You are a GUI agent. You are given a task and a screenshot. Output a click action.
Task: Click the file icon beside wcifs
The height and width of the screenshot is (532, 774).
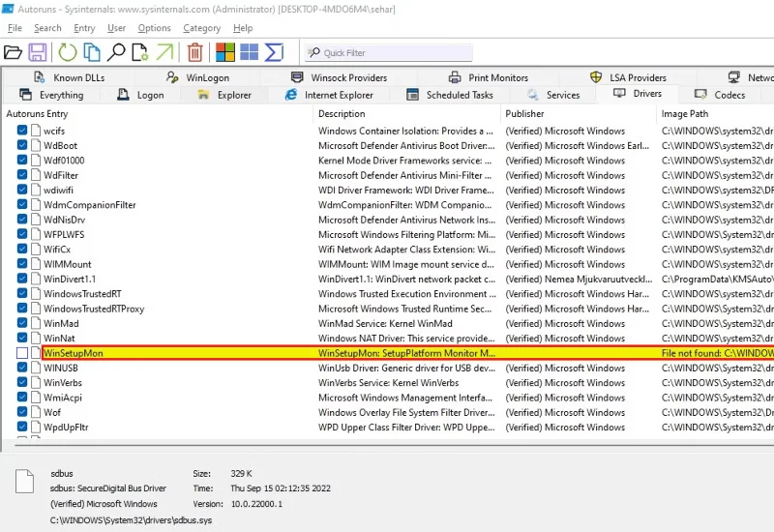point(36,131)
